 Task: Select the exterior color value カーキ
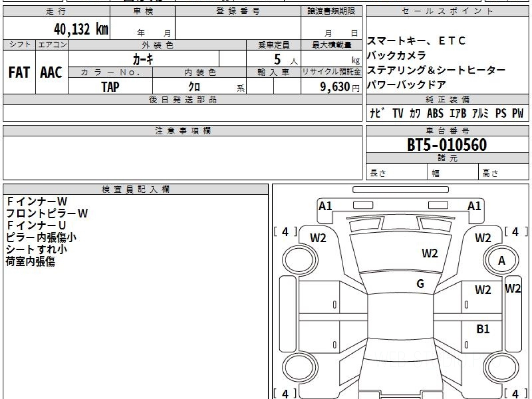143,59
